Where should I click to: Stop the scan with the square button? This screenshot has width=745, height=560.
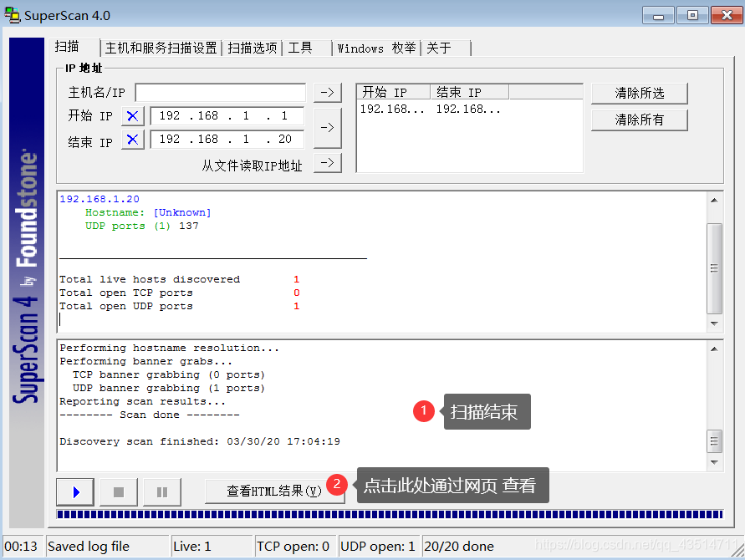click(x=118, y=492)
